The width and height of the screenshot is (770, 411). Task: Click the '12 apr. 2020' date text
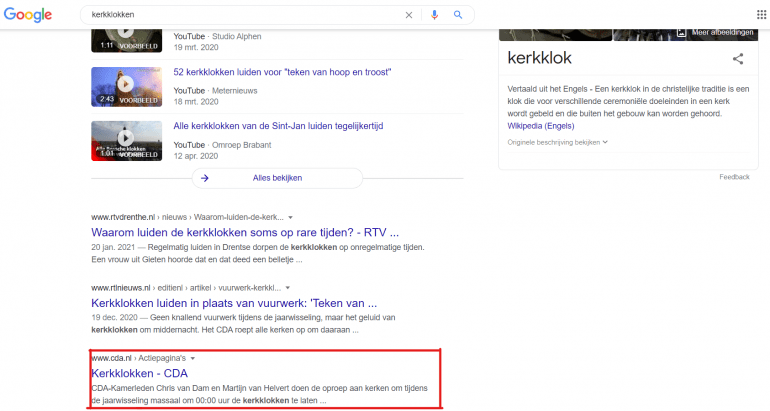195,156
